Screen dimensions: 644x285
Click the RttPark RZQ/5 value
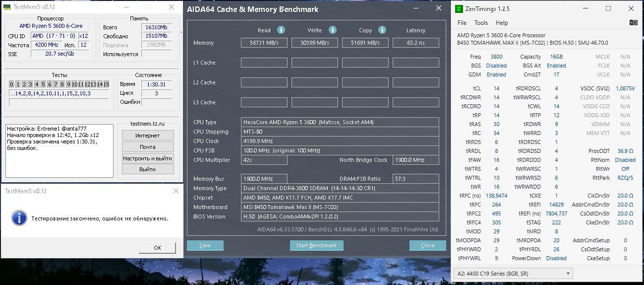[x=625, y=178]
